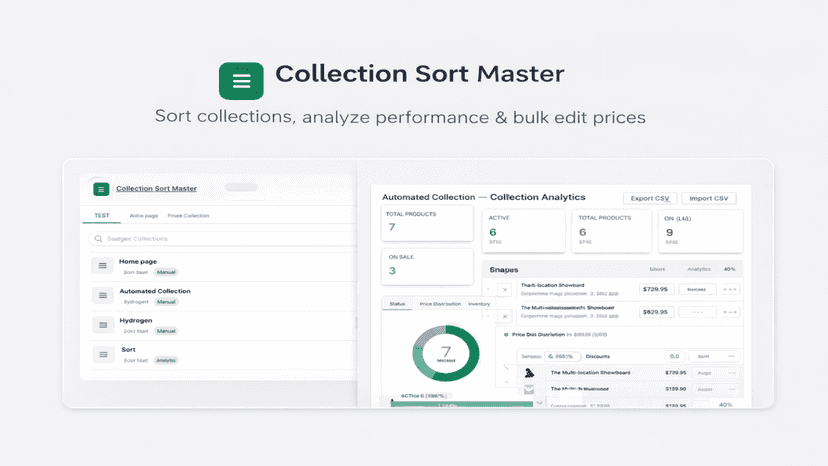Click the Import CSV button
The width and height of the screenshot is (828, 466).
(709, 198)
